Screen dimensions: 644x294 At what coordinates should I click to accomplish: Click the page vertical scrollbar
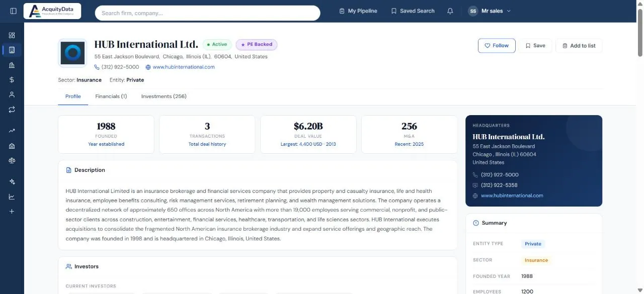point(640,33)
